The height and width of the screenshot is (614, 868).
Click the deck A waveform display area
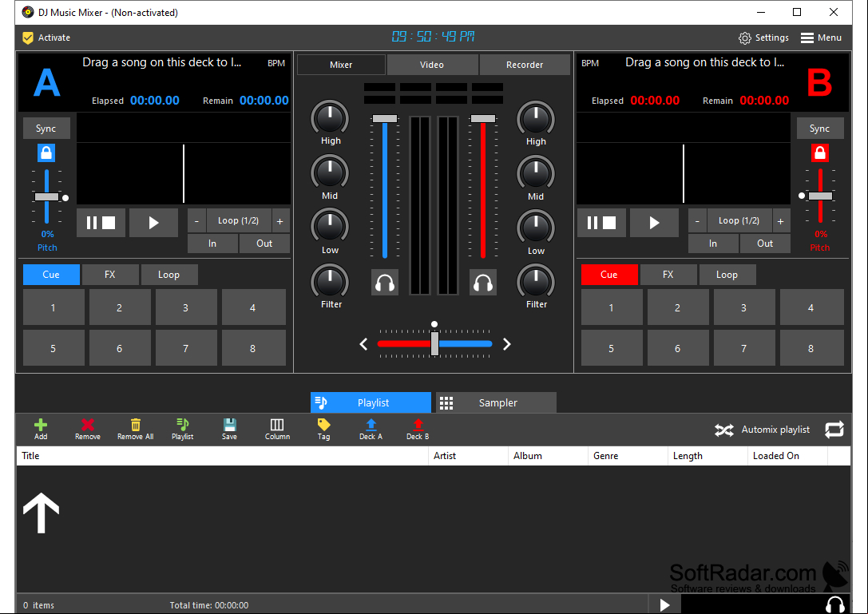click(x=184, y=159)
